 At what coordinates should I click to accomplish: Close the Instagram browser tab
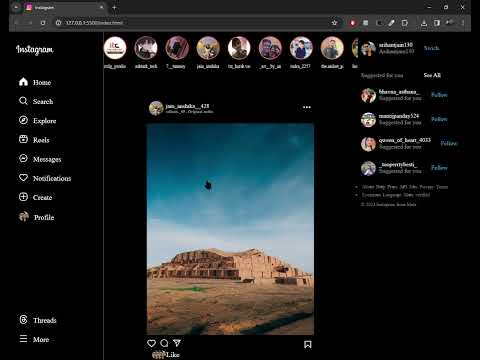coord(101,7)
